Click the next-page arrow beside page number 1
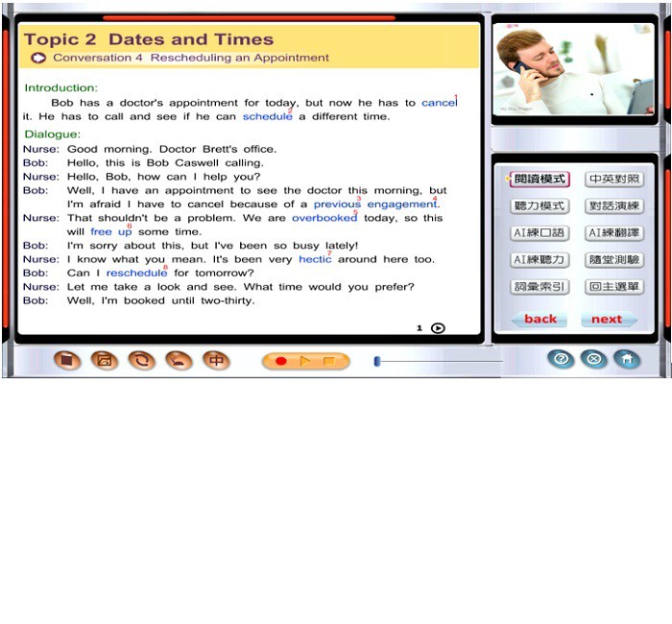The width and height of the screenshot is (672, 624). (438, 328)
